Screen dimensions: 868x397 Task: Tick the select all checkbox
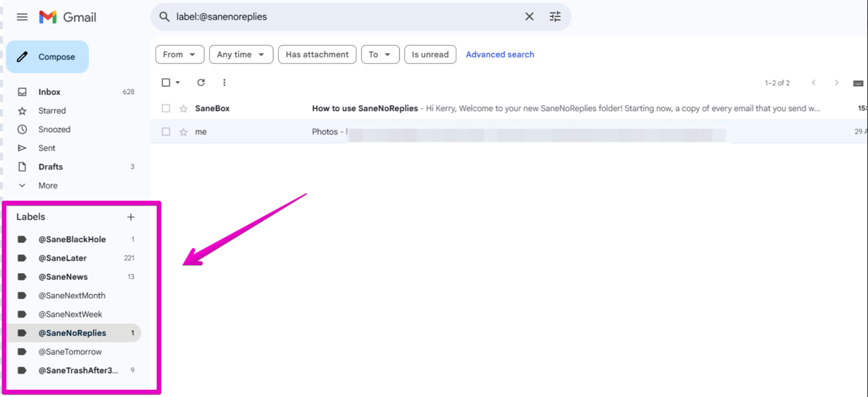[166, 83]
